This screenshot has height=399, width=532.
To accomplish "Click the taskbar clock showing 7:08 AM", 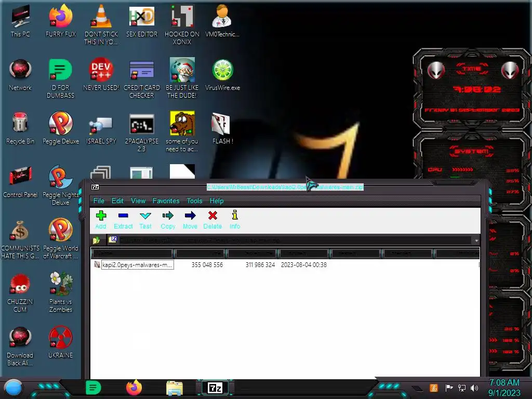I will click(504, 388).
